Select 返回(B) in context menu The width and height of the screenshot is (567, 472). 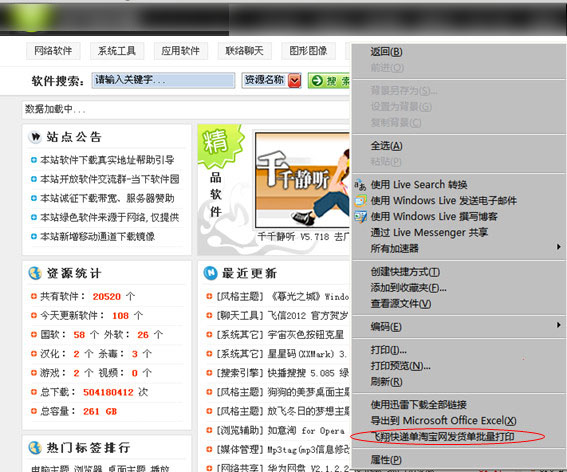pyautogui.click(x=386, y=52)
